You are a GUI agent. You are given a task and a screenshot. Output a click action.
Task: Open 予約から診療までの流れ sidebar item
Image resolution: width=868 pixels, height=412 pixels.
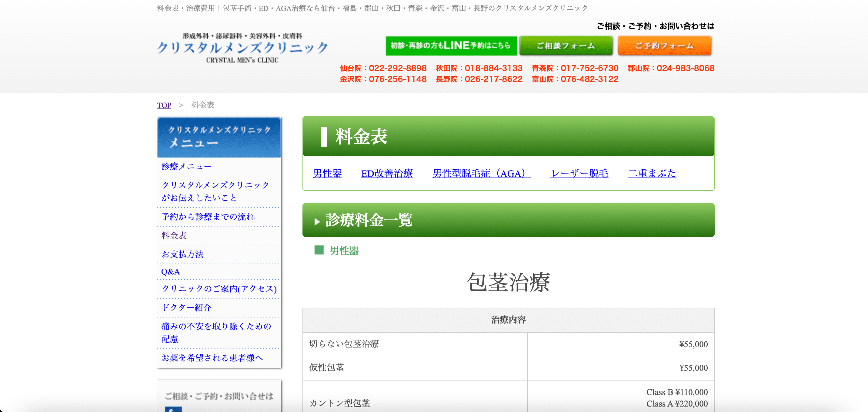[208, 217]
